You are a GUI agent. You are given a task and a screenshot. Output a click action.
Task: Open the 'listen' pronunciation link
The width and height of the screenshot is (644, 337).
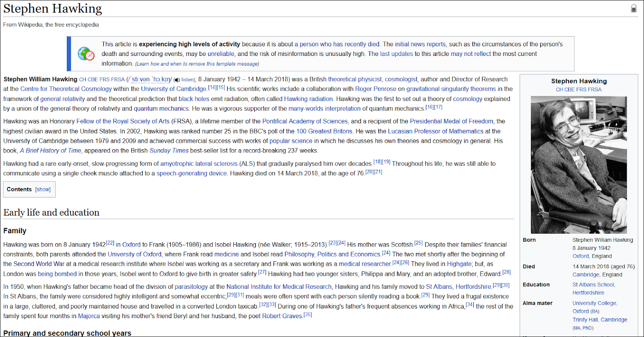(187, 80)
